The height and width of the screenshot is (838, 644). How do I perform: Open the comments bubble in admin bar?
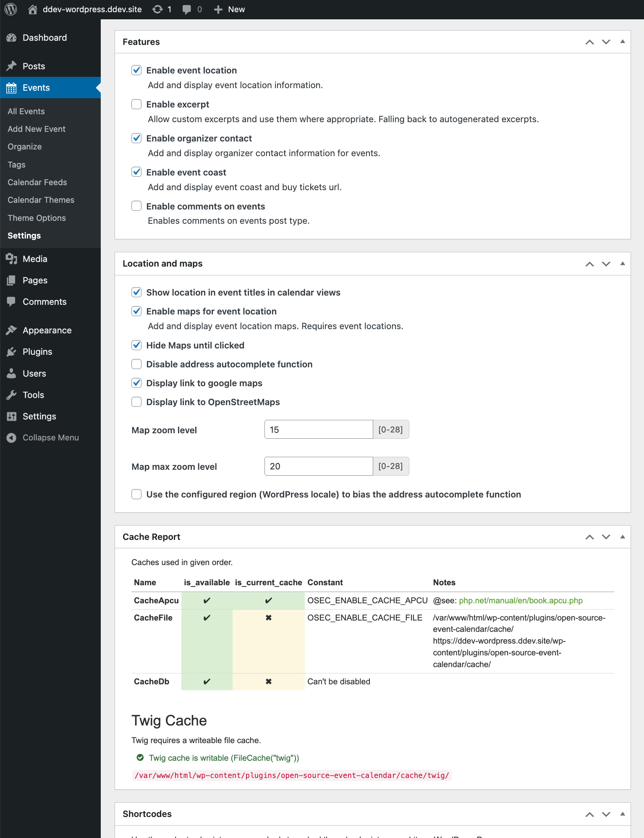click(187, 9)
